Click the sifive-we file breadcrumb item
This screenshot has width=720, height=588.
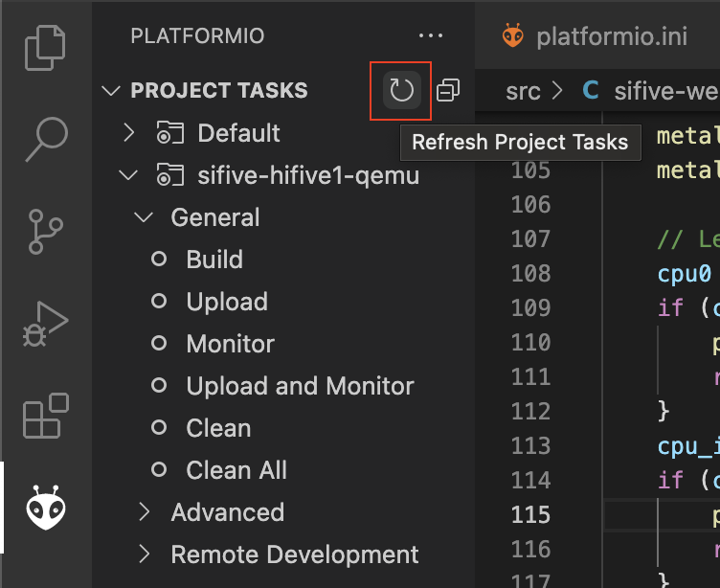coord(666,91)
